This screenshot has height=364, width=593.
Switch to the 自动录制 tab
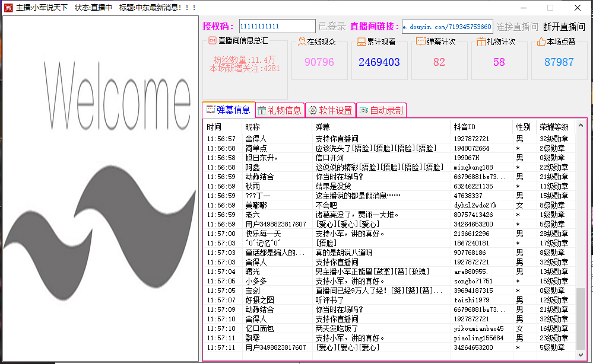(x=380, y=110)
